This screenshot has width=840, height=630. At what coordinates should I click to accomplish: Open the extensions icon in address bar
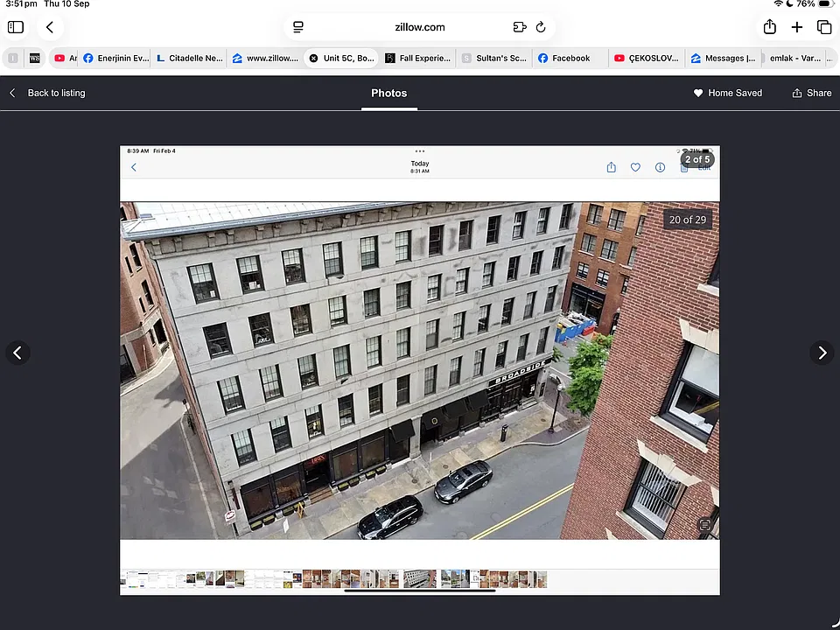[x=519, y=27]
